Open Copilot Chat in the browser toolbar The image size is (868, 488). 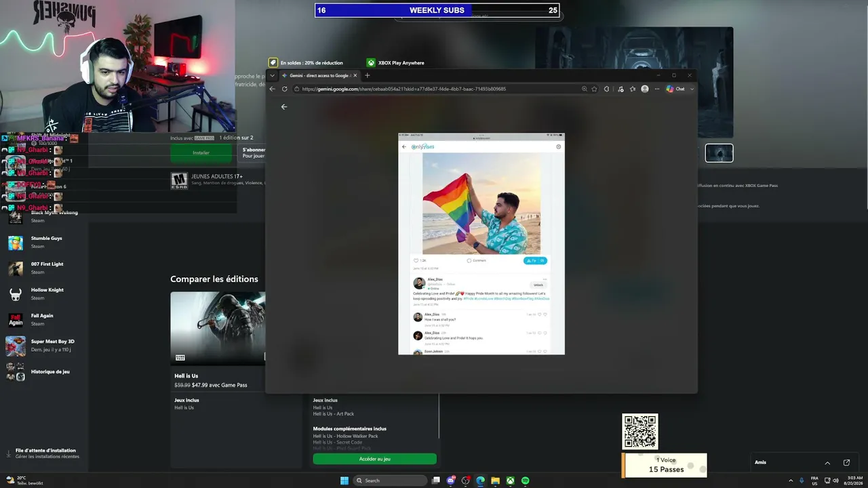(x=675, y=89)
